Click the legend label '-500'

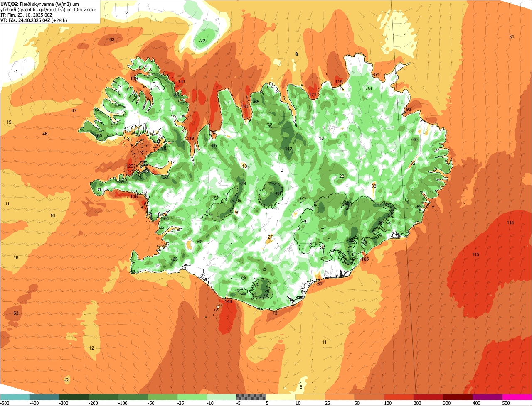coord(5,403)
